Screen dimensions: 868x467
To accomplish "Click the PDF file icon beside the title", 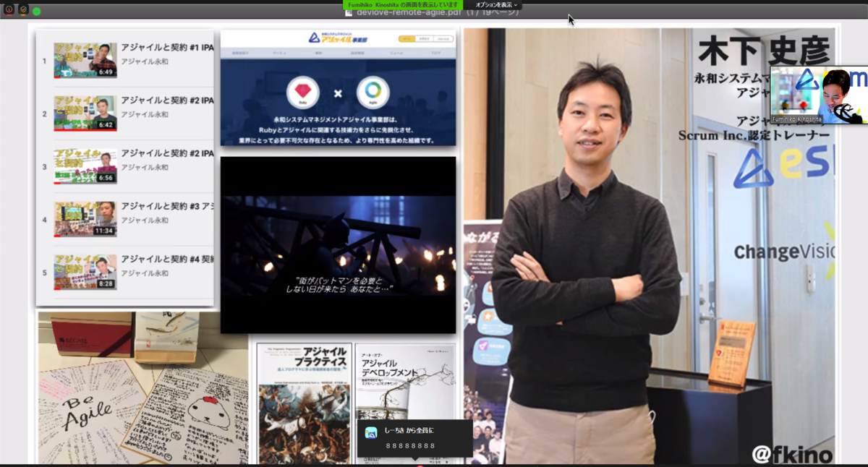I will (x=350, y=12).
